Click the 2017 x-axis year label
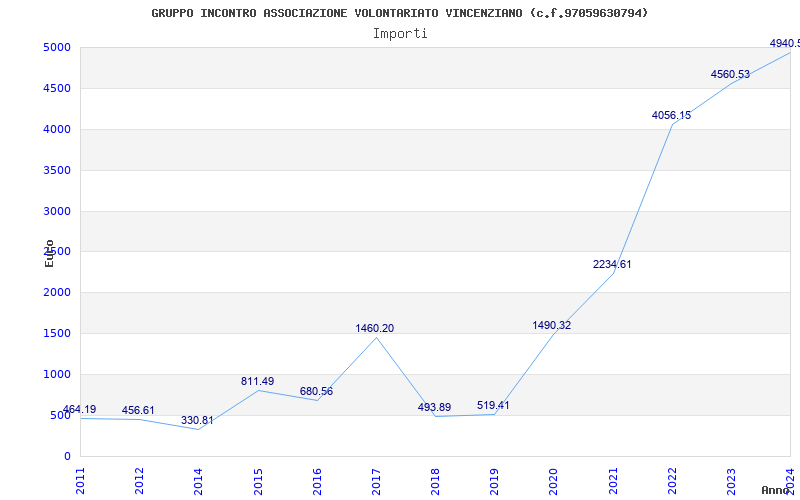 tap(376, 481)
